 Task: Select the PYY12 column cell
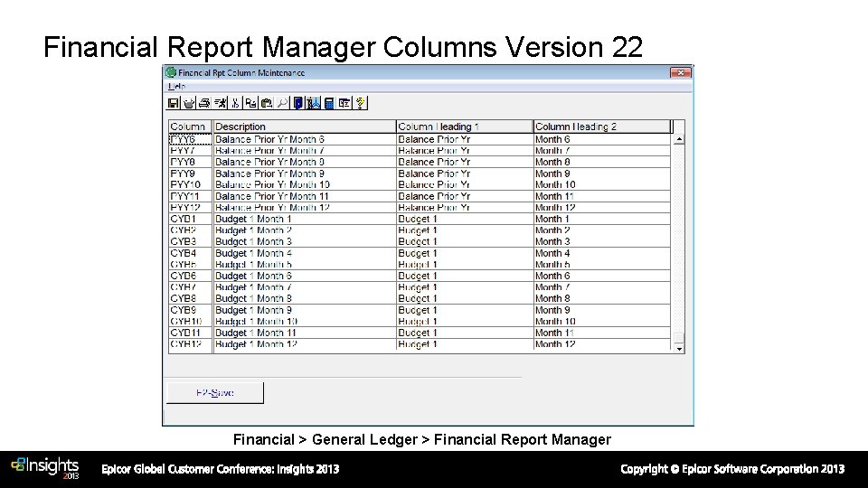pyautogui.click(x=190, y=208)
